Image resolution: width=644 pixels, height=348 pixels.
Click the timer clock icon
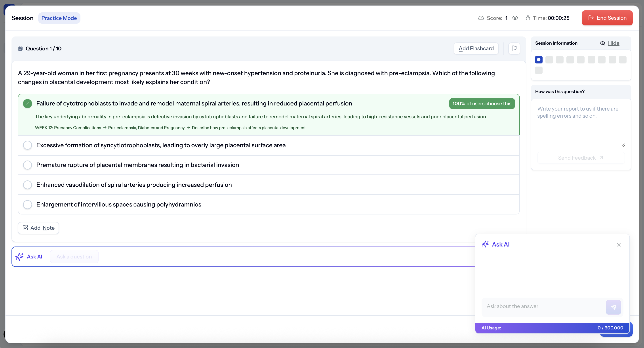click(x=528, y=18)
